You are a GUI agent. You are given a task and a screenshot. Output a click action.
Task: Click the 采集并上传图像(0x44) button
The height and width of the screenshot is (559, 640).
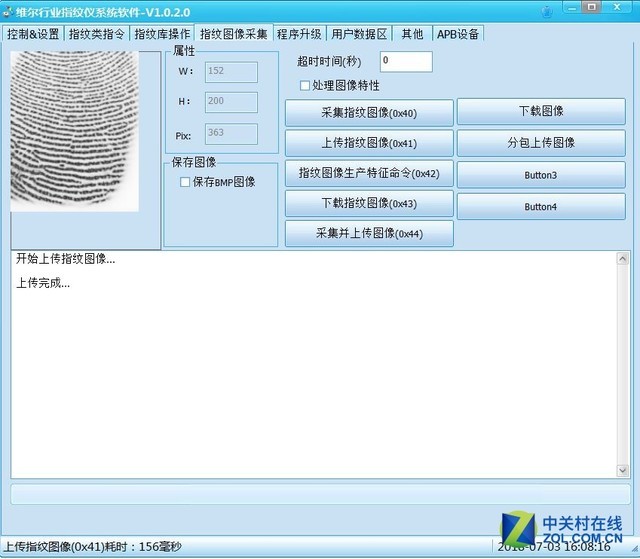tap(369, 234)
